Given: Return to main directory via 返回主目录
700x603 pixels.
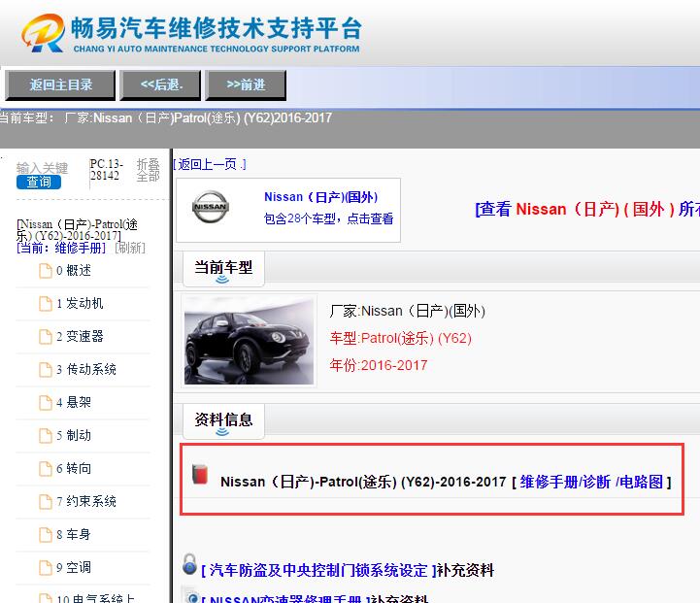Looking at the screenshot, I should pyautogui.click(x=60, y=84).
